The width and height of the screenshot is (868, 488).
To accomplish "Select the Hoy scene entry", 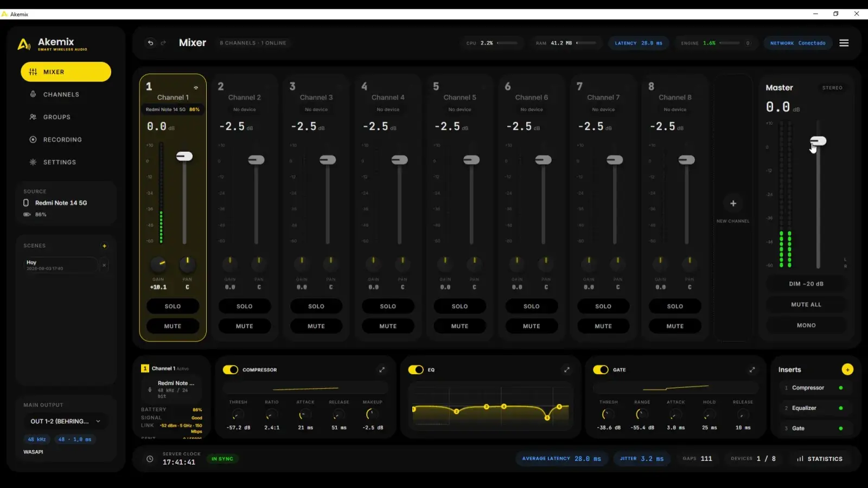I will (x=61, y=265).
